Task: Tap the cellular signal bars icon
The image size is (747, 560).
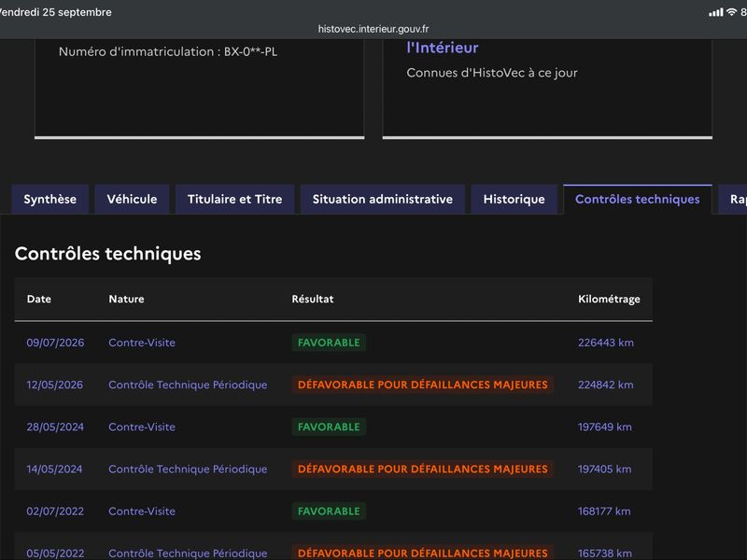Action: coord(716,12)
